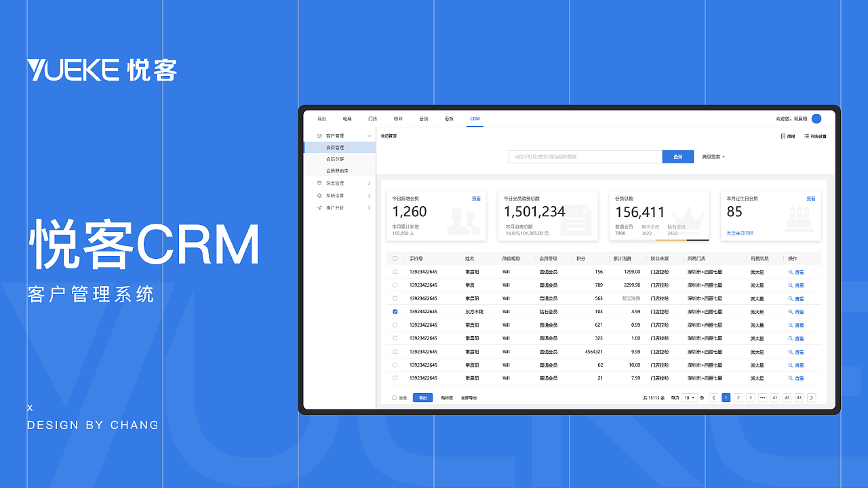The height and width of the screenshot is (488, 868).
Task: Switch to the 门店 top tab
Action: click(372, 119)
